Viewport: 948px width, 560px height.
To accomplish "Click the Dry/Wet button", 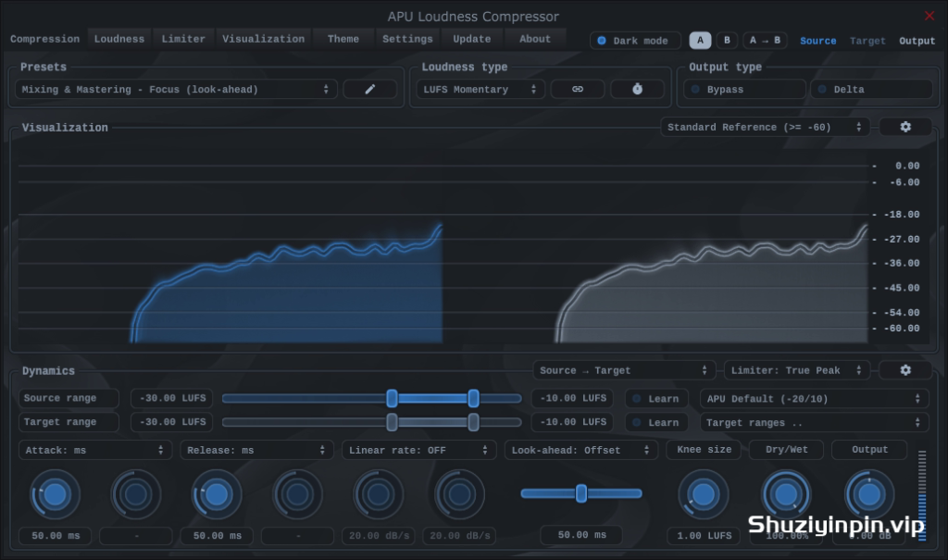I will [x=787, y=449].
